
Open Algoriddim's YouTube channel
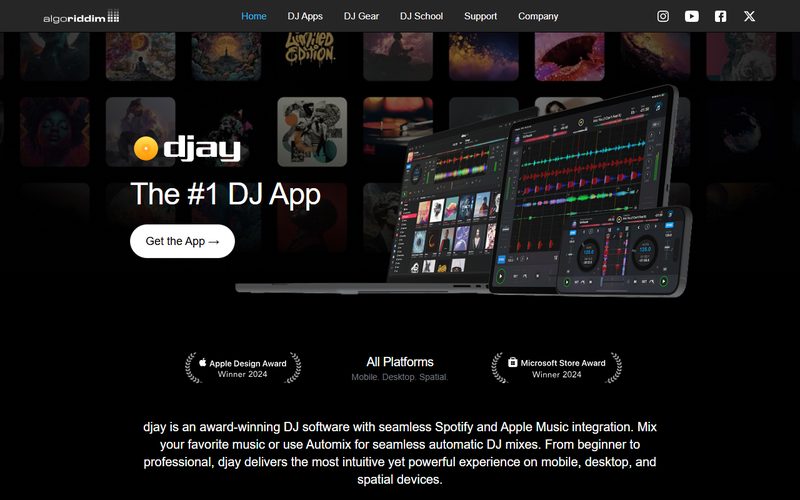691,16
